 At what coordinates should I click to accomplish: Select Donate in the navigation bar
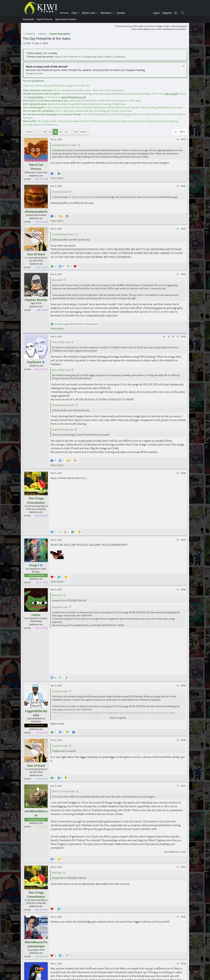[x=121, y=13]
